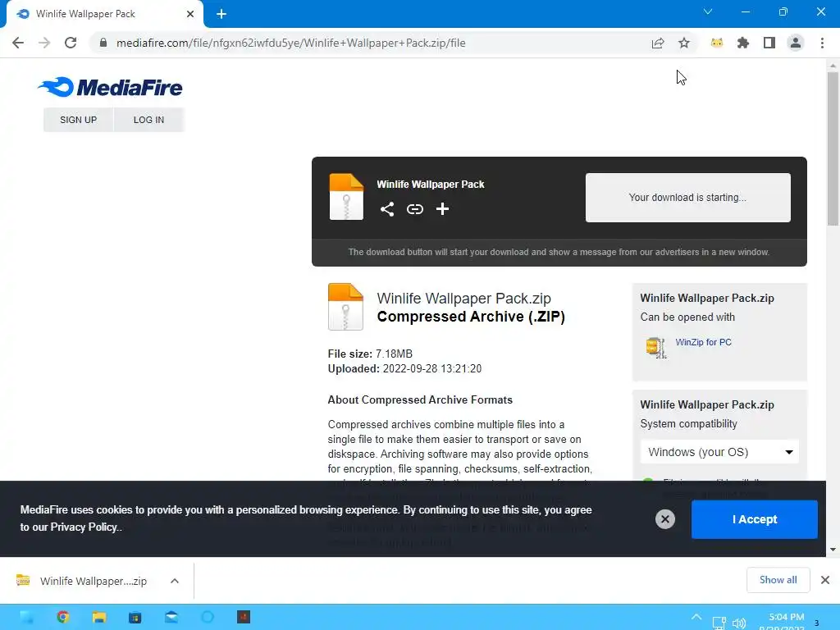840x630 pixels.
Task: Click 'Winlife Wallpaper Pack.zip' file title
Action: coord(463,298)
